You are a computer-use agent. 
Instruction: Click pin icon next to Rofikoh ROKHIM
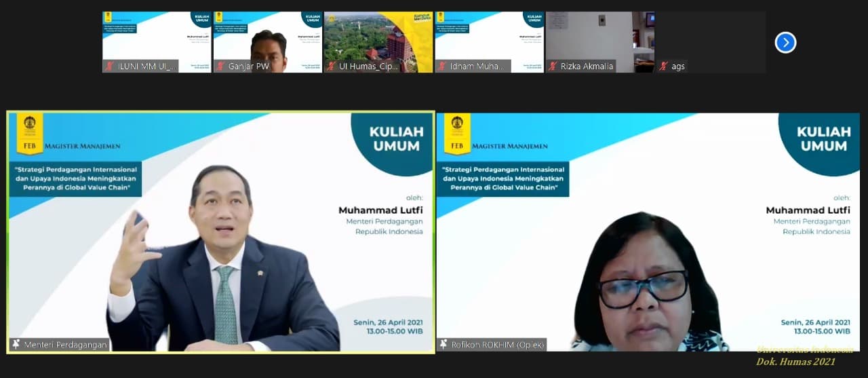pyautogui.click(x=443, y=345)
